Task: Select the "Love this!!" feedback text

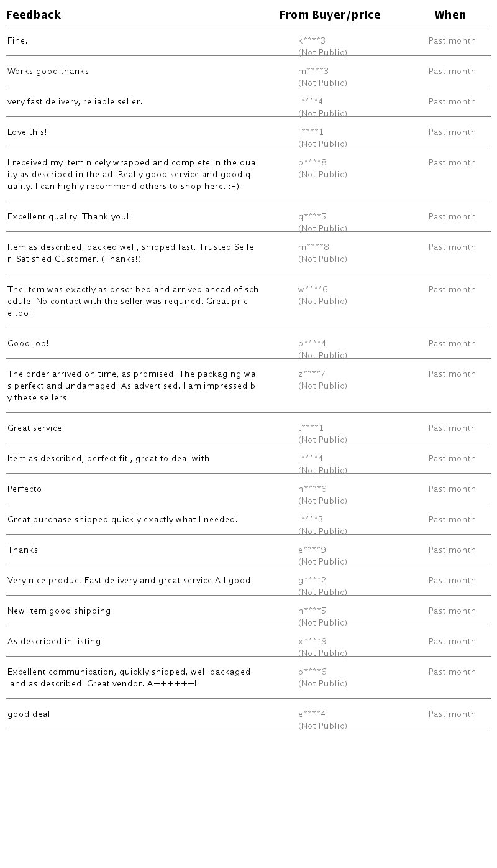Action: pyautogui.click(x=28, y=132)
